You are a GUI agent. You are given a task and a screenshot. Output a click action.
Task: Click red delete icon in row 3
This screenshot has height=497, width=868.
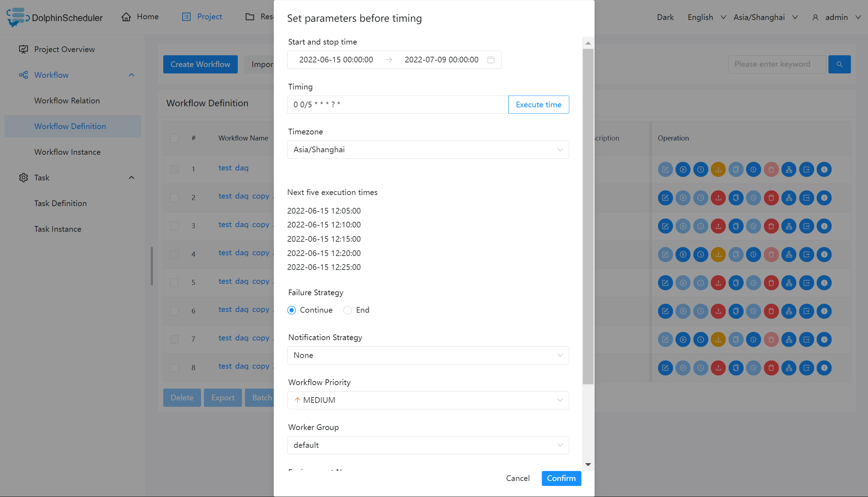pos(771,226)
